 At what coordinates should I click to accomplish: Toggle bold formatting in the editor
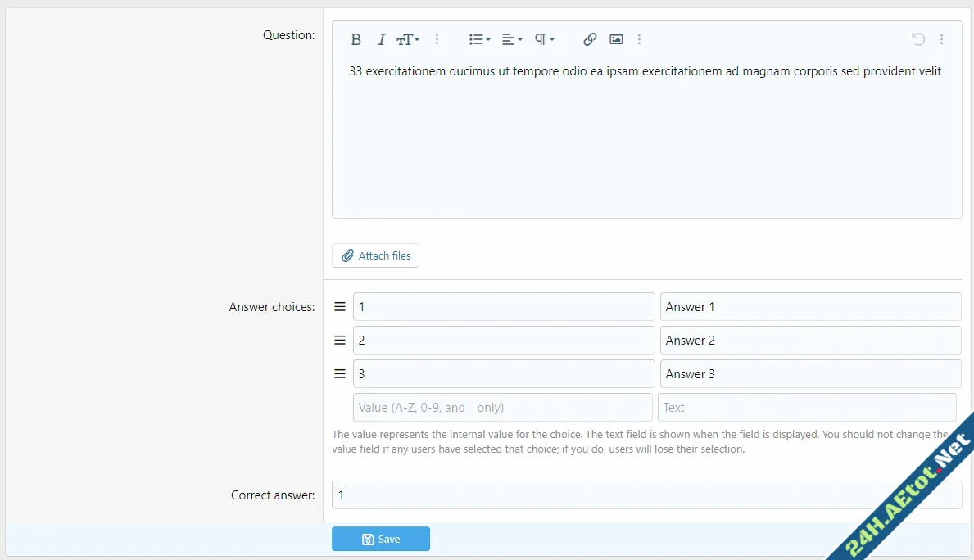coord(356,38)
